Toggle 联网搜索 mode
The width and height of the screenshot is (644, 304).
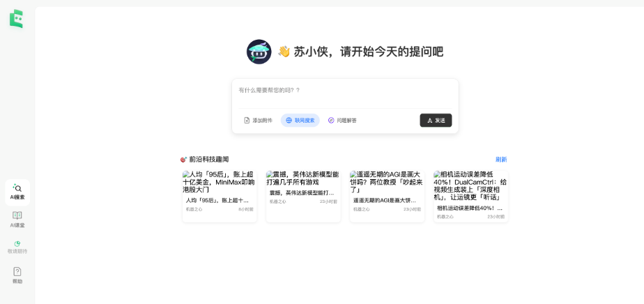(x=300, y=121)
